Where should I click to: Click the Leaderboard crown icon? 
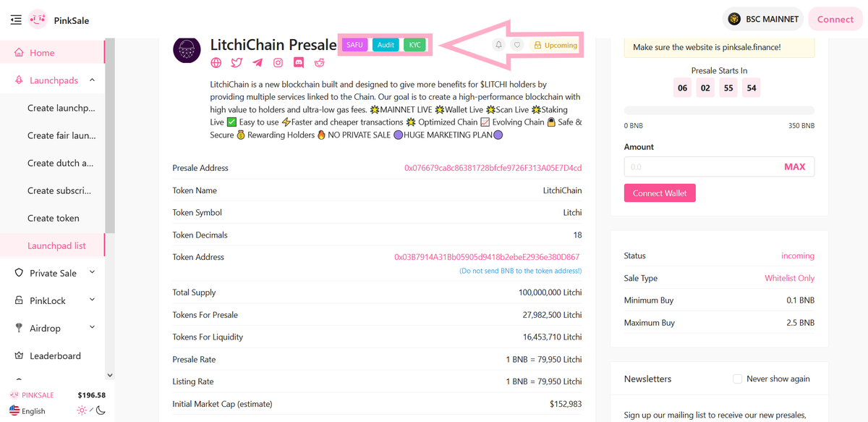pyautogui.click(x=20, y=355)
